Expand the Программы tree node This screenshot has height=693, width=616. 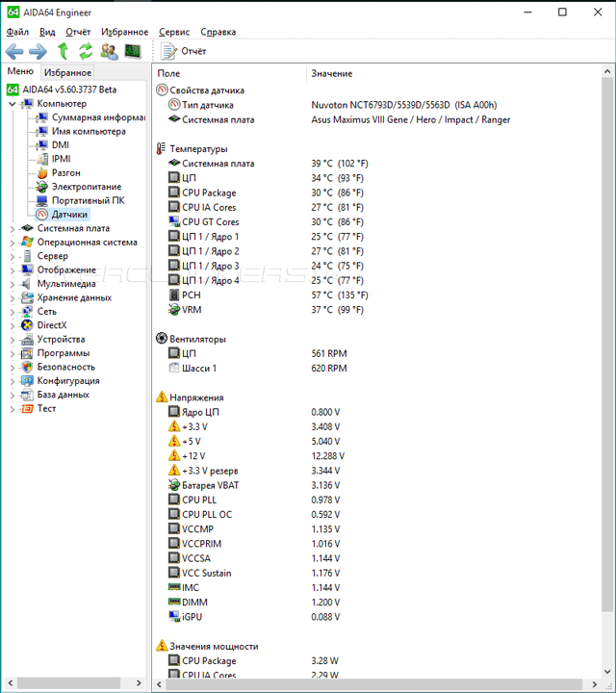point(13,353)
